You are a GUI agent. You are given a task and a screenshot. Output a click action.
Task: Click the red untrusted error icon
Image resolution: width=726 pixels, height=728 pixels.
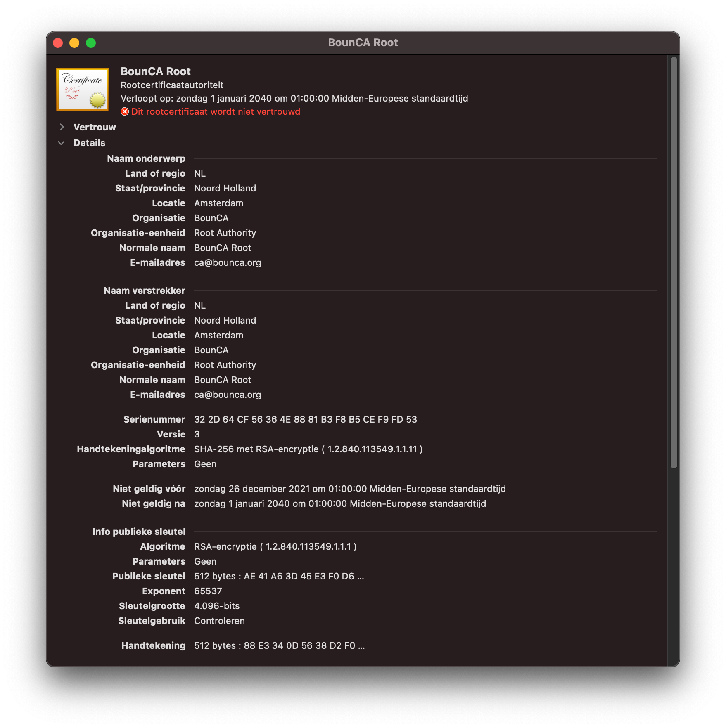click(125, 112)
